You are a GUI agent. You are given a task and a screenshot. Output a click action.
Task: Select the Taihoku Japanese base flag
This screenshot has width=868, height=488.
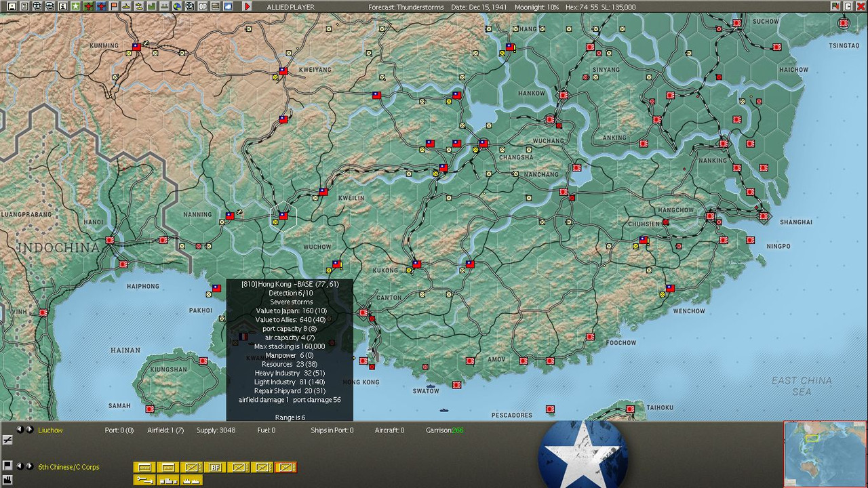630,409
